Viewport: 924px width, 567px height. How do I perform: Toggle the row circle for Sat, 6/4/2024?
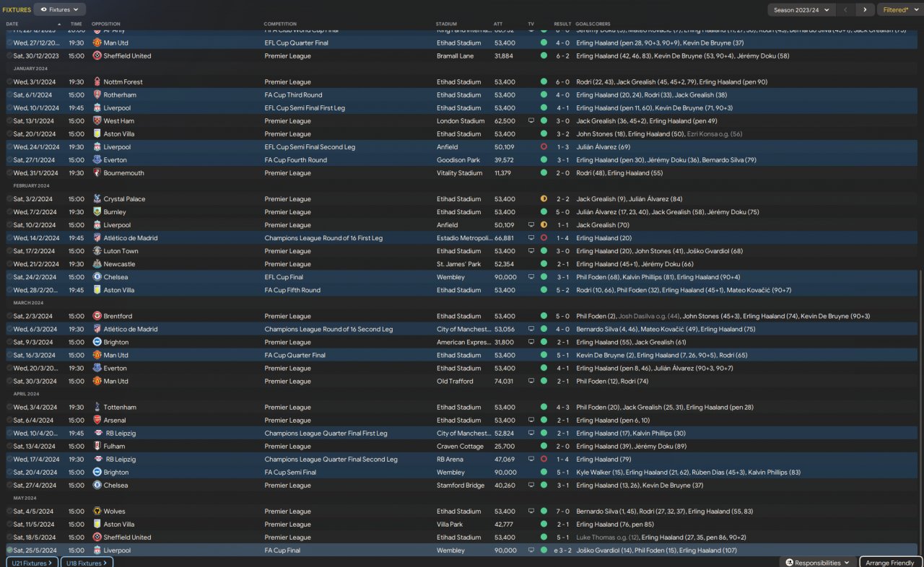point(9,421)
